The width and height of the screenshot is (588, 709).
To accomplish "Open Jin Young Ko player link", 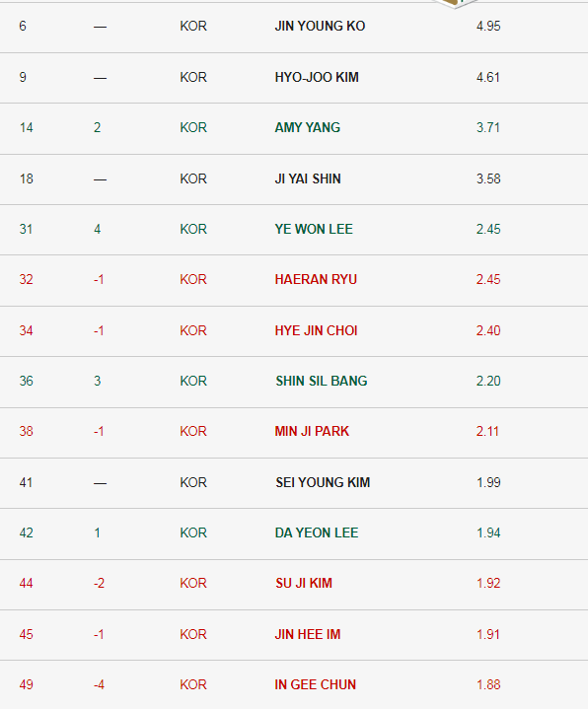I will [x=320, y=27].
